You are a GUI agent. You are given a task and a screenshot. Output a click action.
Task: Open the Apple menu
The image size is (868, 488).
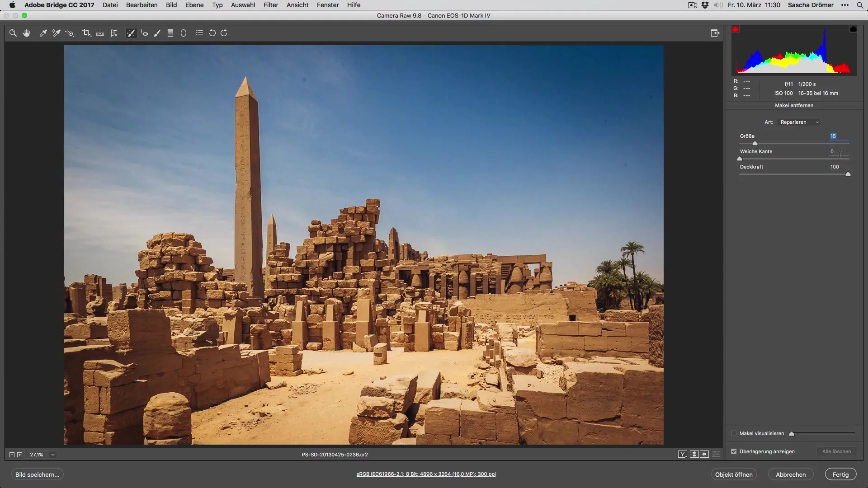point(12,5)
